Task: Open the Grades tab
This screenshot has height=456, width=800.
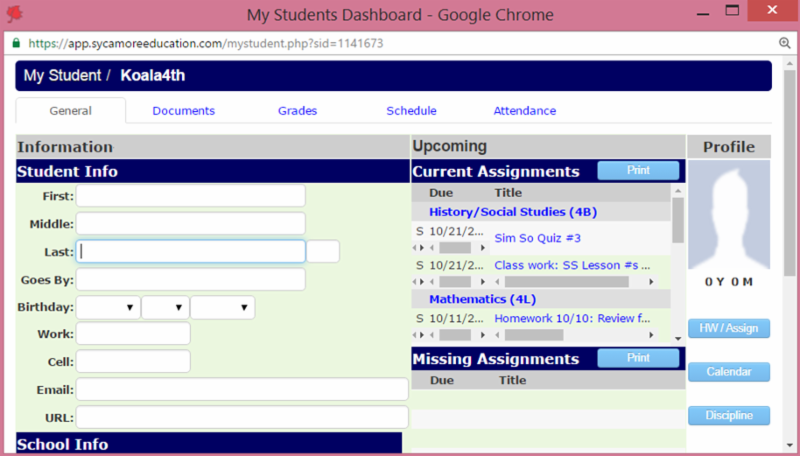Action: pyautogui.click(x=297, y=111)
